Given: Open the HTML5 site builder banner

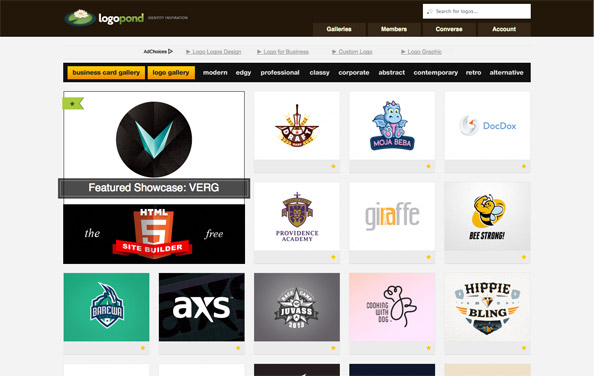Looking at the screenshot, I should point(154,234).
